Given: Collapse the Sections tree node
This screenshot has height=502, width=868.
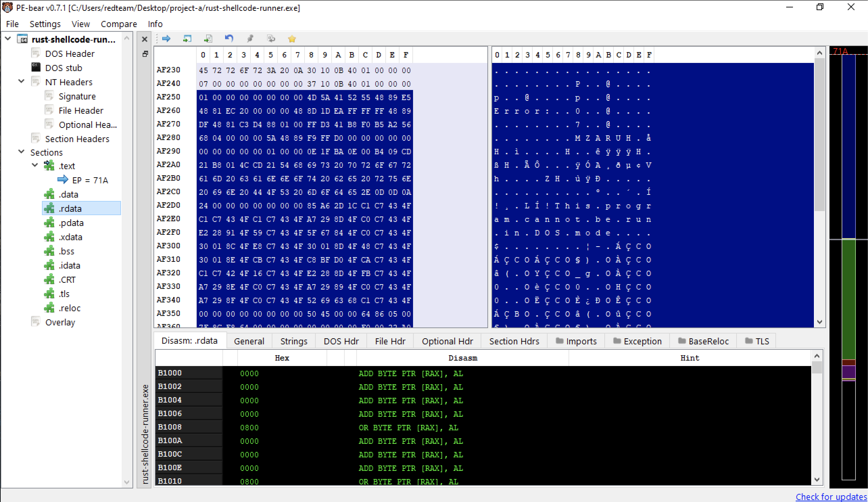Looking at the screenshot, I should [21, 152].
